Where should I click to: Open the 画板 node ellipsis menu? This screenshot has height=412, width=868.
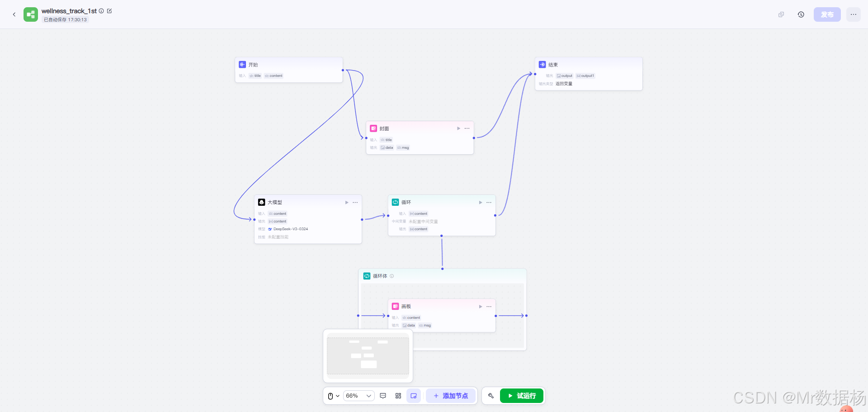pyautogui.click(x=489, y=306)
